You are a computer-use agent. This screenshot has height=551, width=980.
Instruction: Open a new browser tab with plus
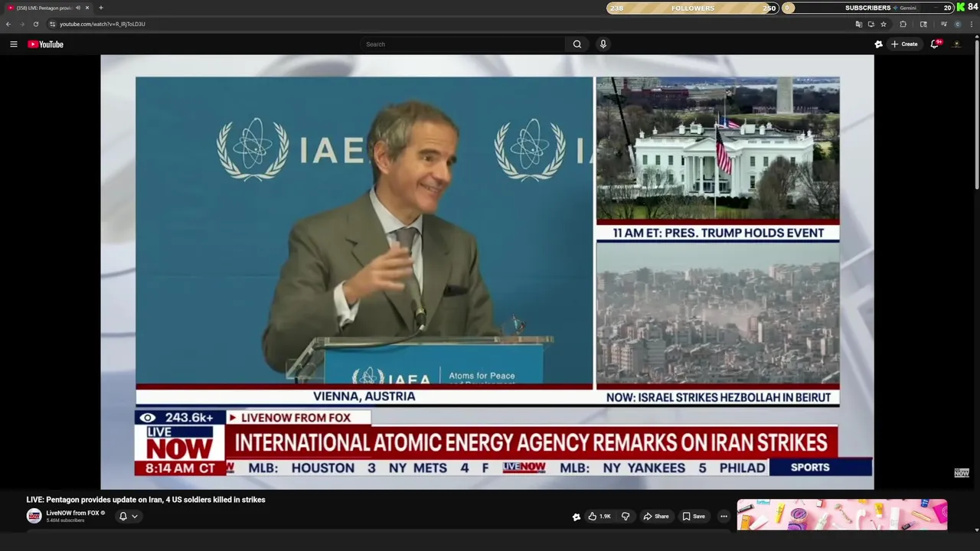coord(100,8)
